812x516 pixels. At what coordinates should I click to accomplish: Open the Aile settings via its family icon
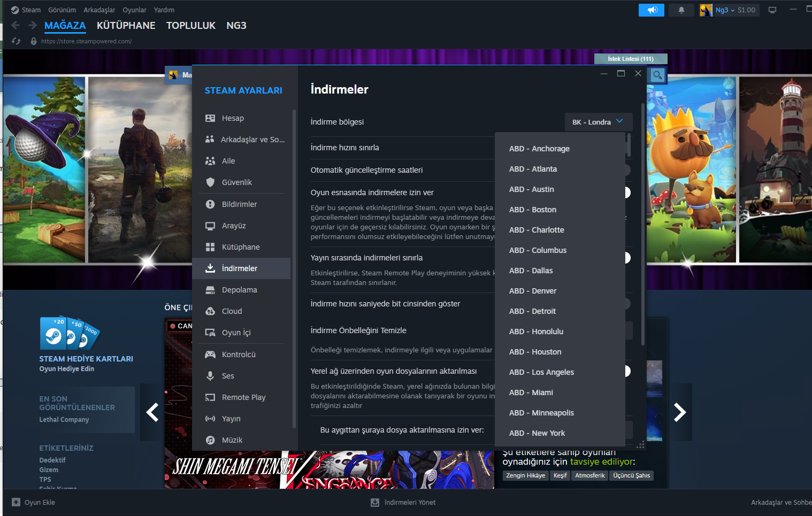pos(210,161)
